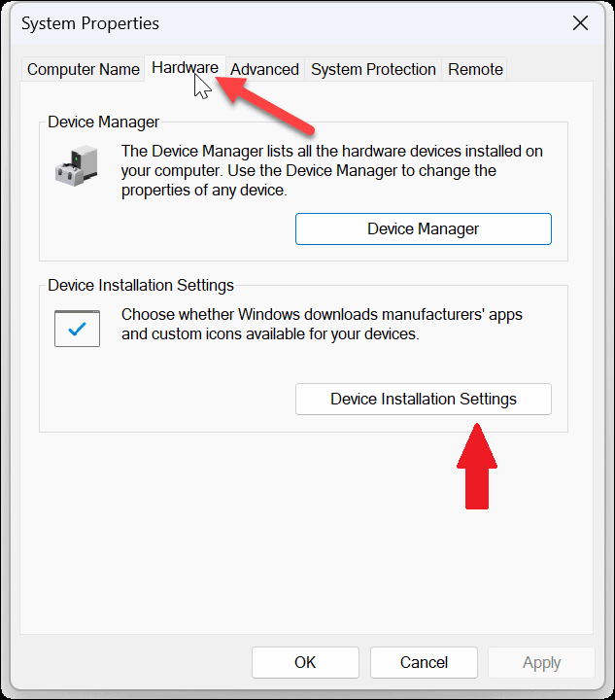This screenshot has height=700, width=615.
Task: Open Device Manager using its button
Action: (x=423, y=229)
